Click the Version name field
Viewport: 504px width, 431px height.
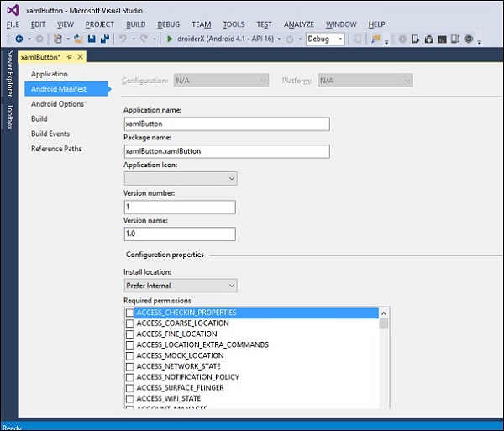point(180,234)
